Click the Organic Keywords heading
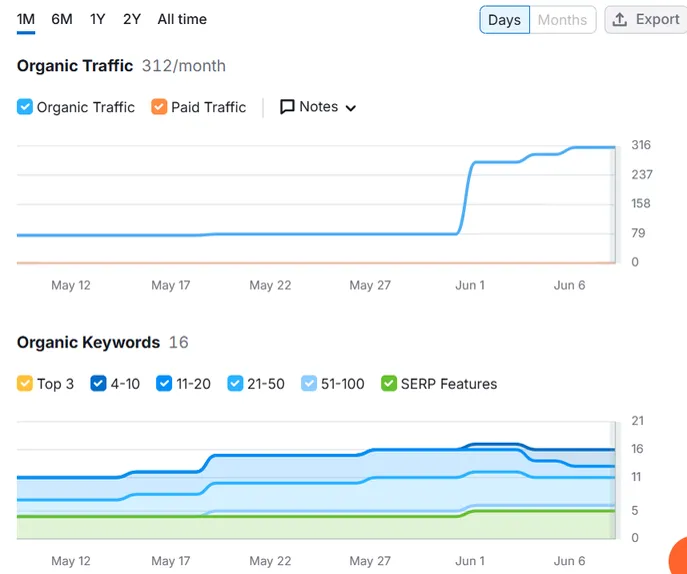 click(x=88, y=342)
